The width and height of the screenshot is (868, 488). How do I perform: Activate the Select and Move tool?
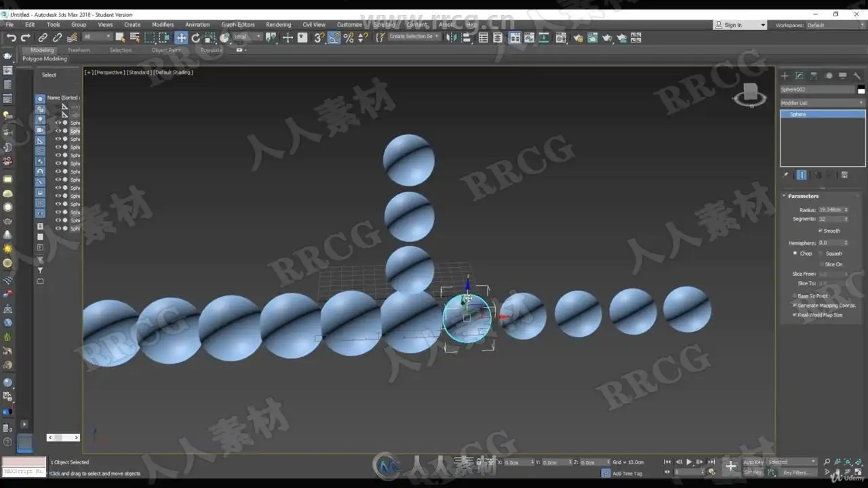click(x=181, y=38)
